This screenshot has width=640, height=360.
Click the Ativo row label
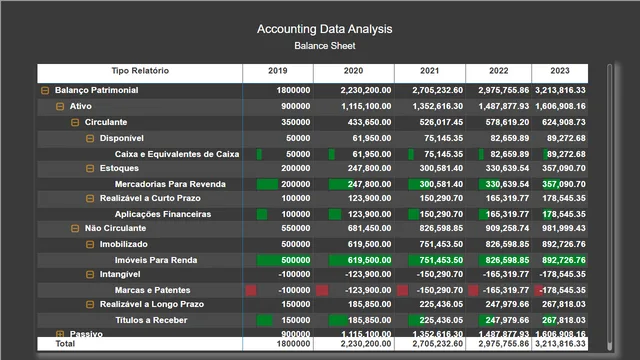[80, 106]
